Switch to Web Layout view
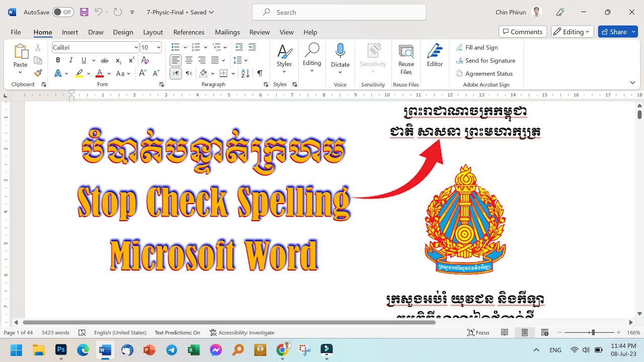 545,332
